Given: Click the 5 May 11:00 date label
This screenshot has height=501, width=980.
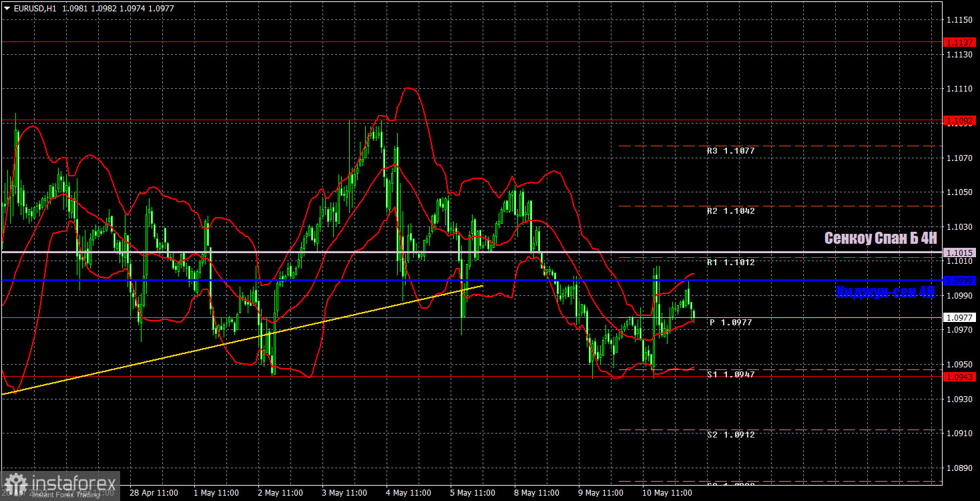Looking at the screenshot, I should tap(473, 493).
